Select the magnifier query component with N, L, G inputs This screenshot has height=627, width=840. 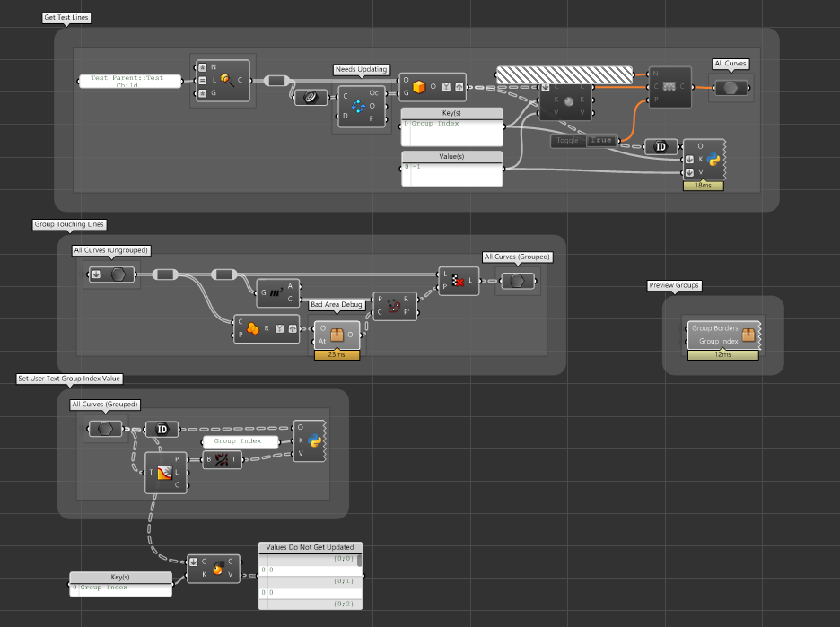pos(223,81)
